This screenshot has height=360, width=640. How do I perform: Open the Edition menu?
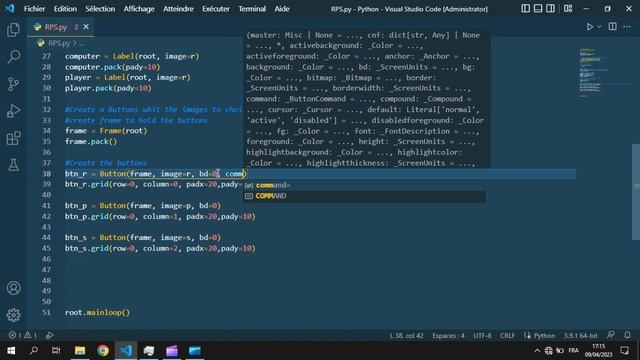coord(65,9)
